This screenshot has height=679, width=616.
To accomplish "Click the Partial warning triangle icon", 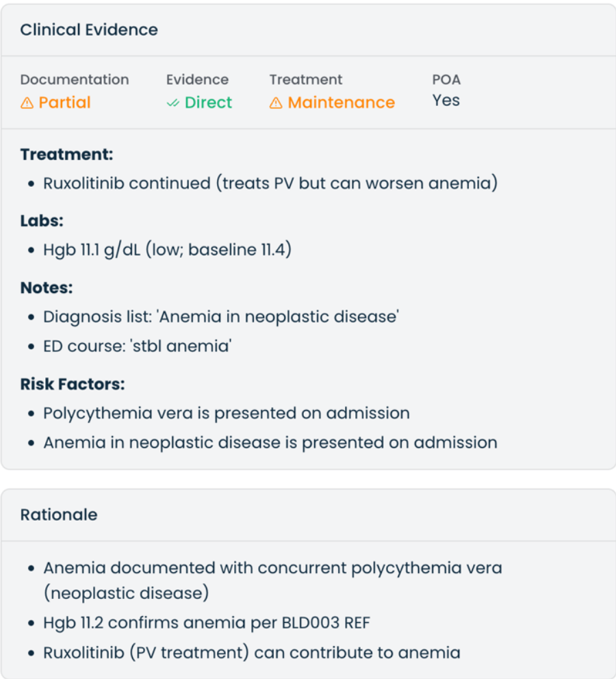I will (x=27, y=103).
